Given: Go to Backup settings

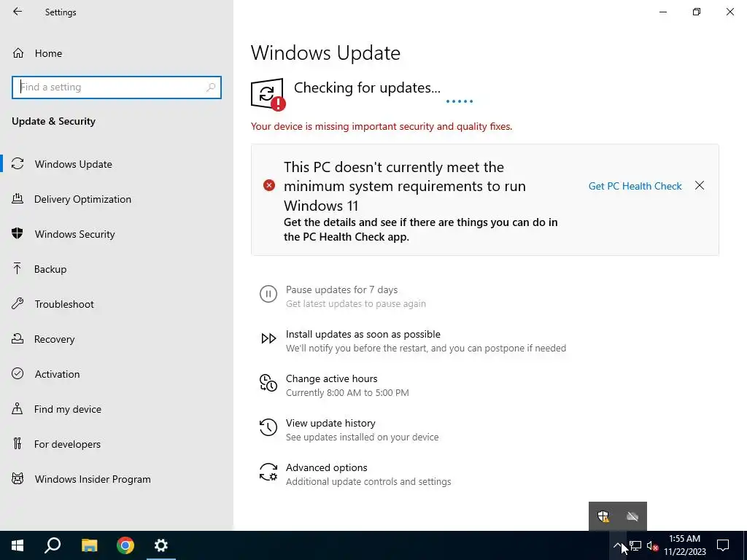Looking at the screenshot, I should [x=117, y=268].
